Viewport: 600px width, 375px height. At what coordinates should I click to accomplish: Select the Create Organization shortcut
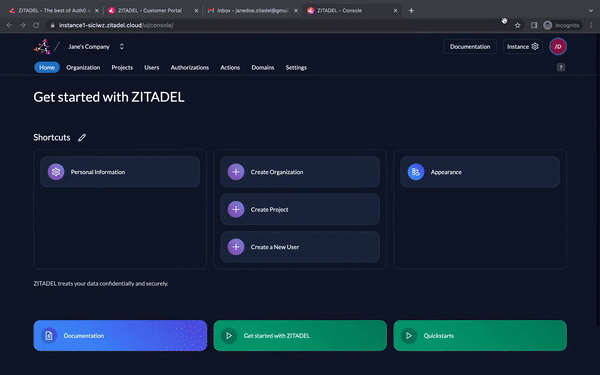[300, 172]
